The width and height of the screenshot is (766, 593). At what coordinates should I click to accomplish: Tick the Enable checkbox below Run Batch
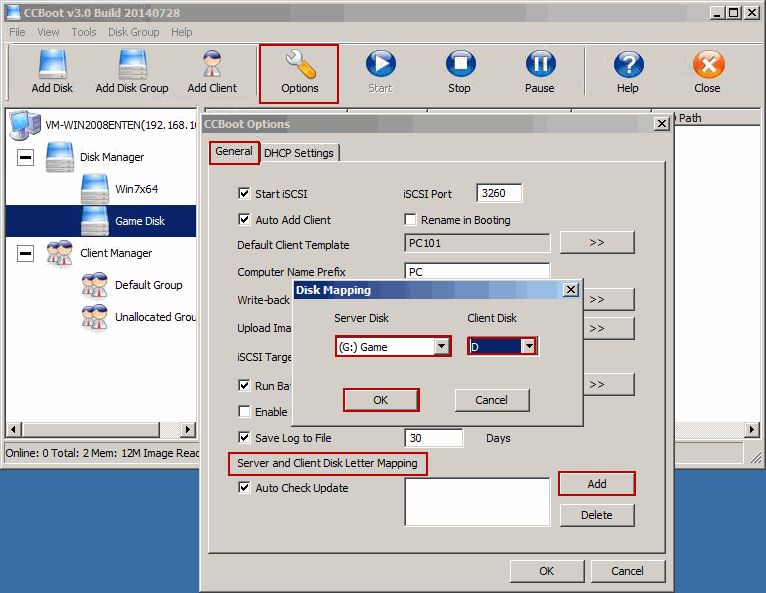244,411
